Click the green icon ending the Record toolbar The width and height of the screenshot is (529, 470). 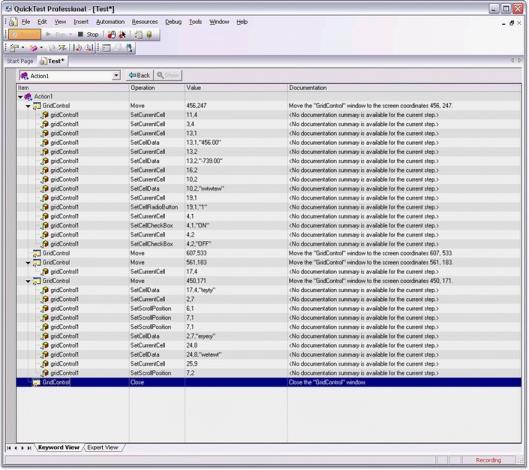coord(149,34)
